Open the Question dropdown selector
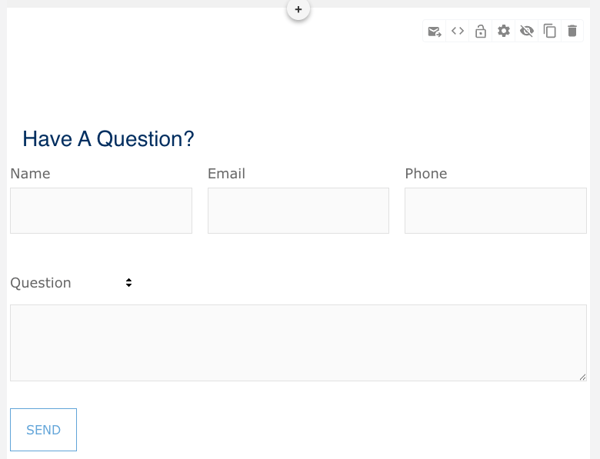 72,283
